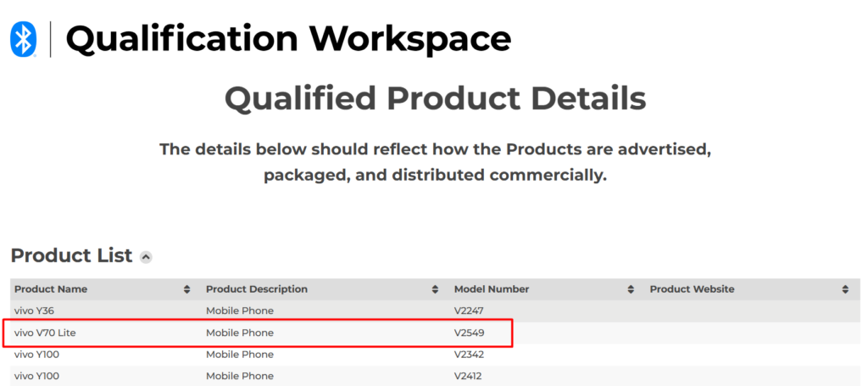Click model number V2549
Viewport: 868px width, 386px height.
[469, 333]
